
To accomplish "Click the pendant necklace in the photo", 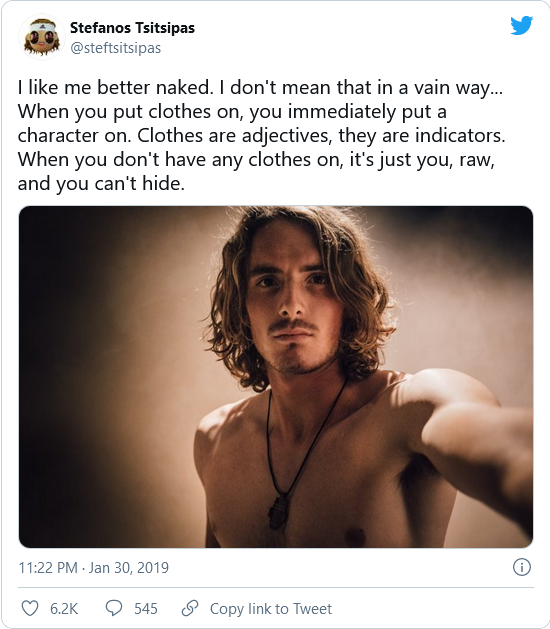I will pos(278,512).
